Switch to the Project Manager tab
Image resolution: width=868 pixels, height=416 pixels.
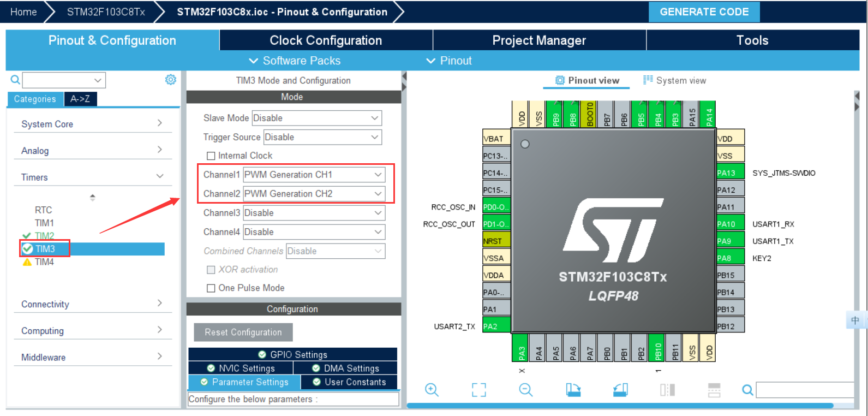click(x=539, y=40)
